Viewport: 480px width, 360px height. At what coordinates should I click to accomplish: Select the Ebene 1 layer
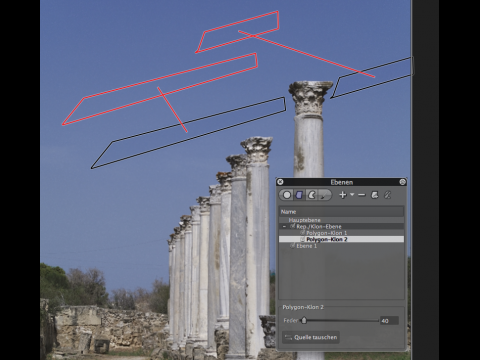coord(341,246)
